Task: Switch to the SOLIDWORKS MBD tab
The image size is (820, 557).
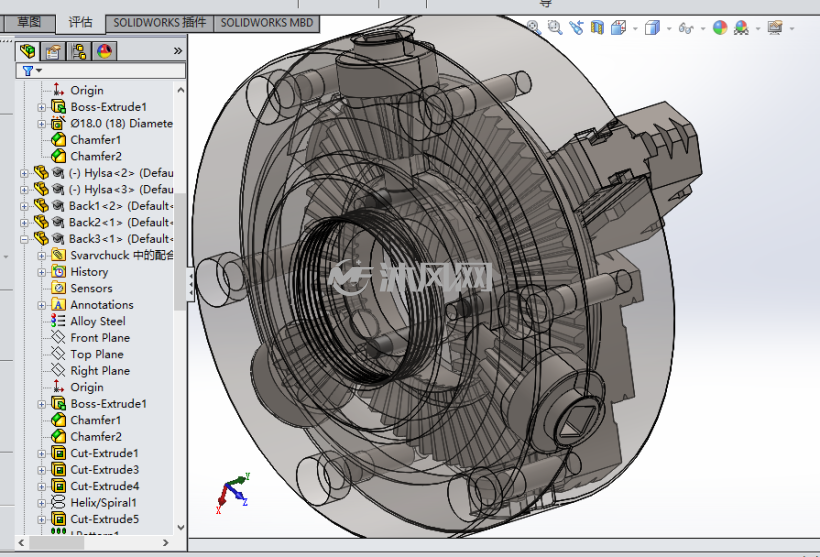Action: point(267,23)
